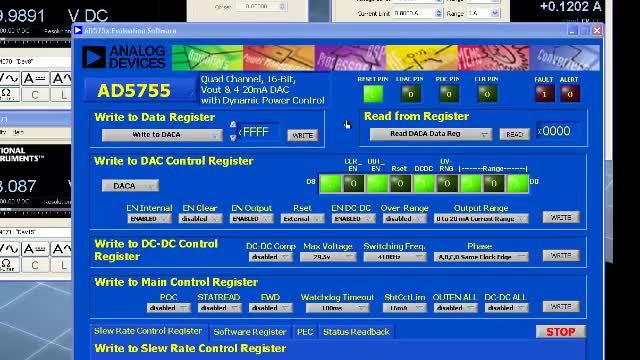640x360 pixels.
Task: Click the FAULT red LED indicator
Action: point(544,94)
